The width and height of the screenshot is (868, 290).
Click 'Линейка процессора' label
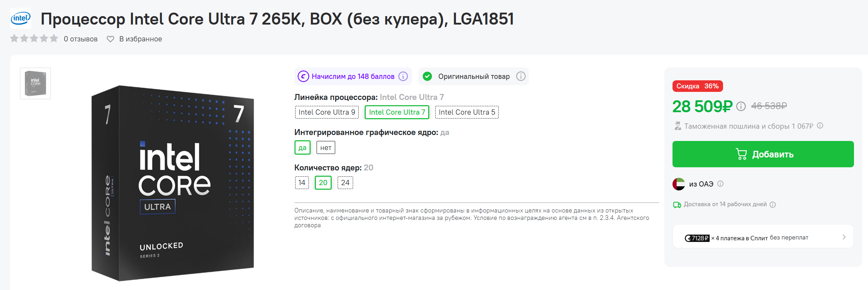[336, 97]
